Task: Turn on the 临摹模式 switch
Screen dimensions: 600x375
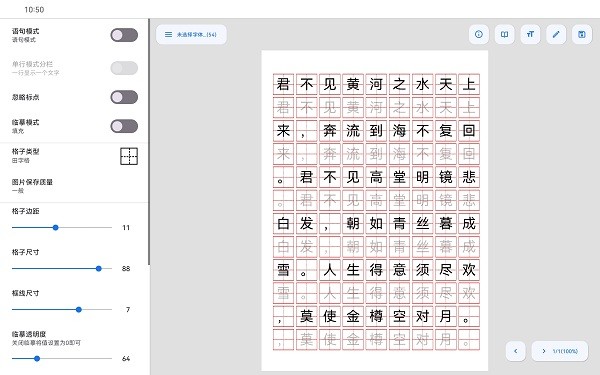Action: pos(124,126)
